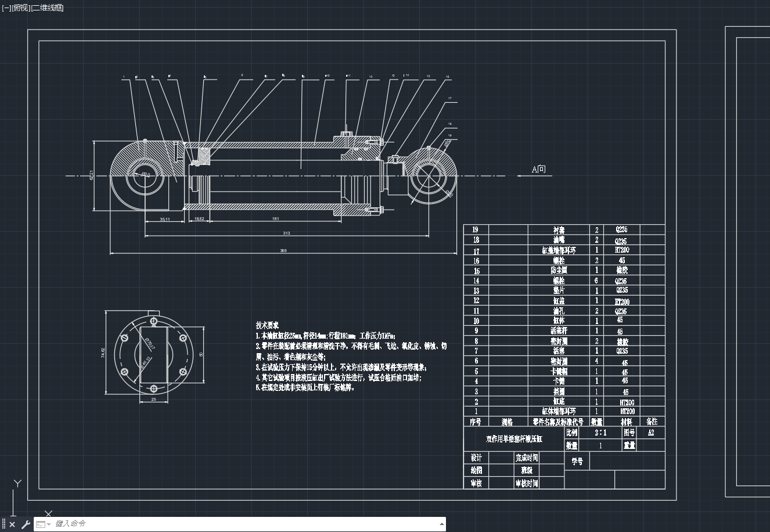Close the command line window

(x=12, y=524)
